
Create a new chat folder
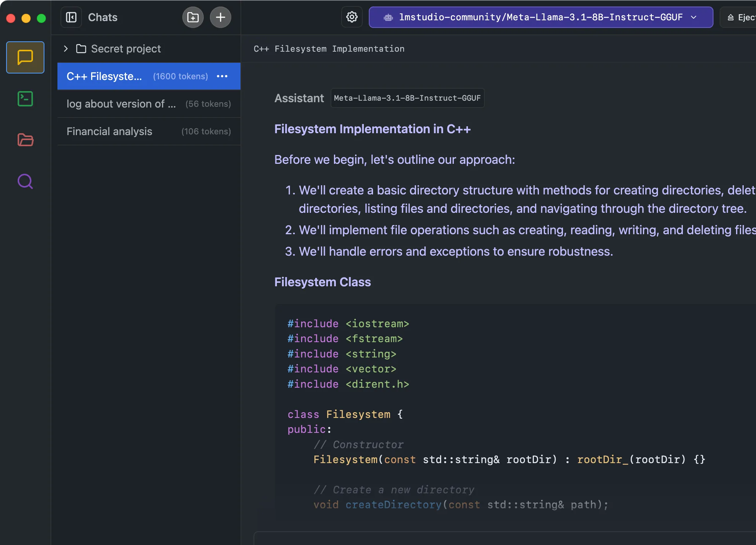193,17
